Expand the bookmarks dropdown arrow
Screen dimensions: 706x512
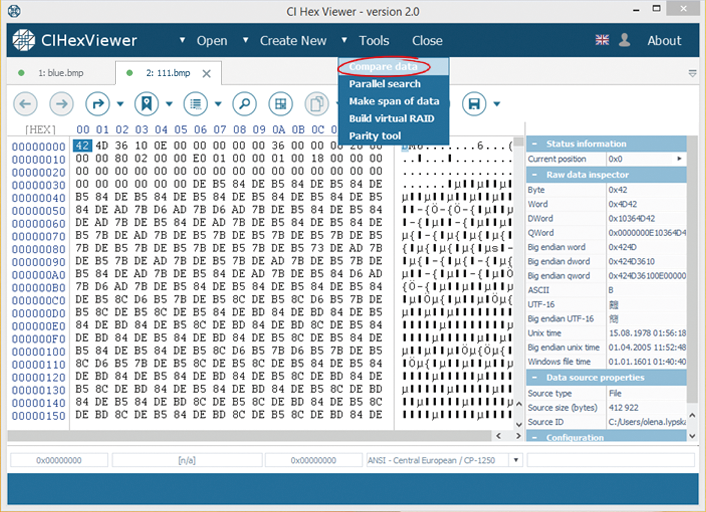169,104
